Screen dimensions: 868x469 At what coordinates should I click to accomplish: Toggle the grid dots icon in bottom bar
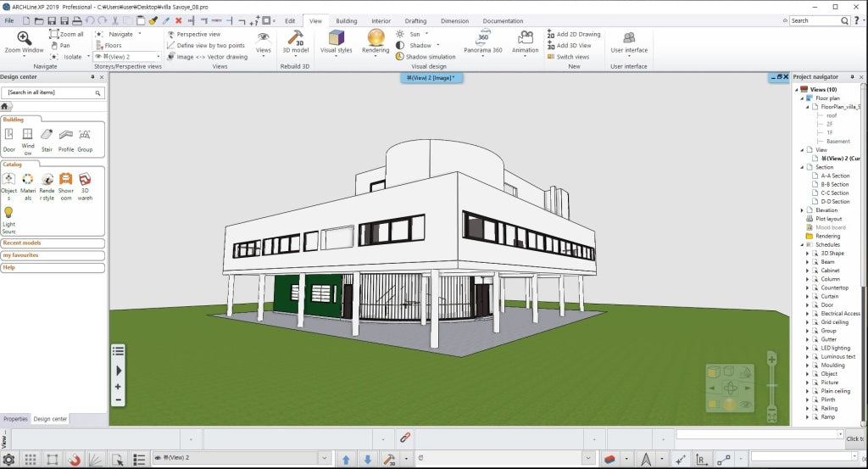[31, 460]
